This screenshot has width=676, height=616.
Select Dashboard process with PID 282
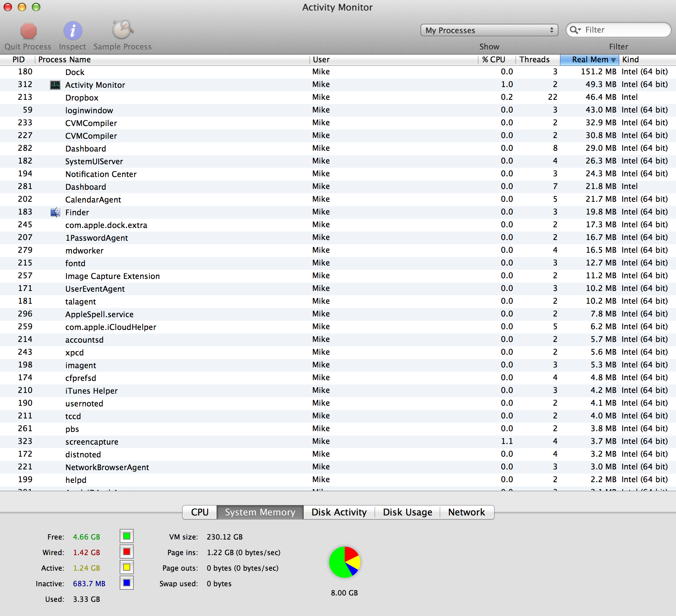338,149
